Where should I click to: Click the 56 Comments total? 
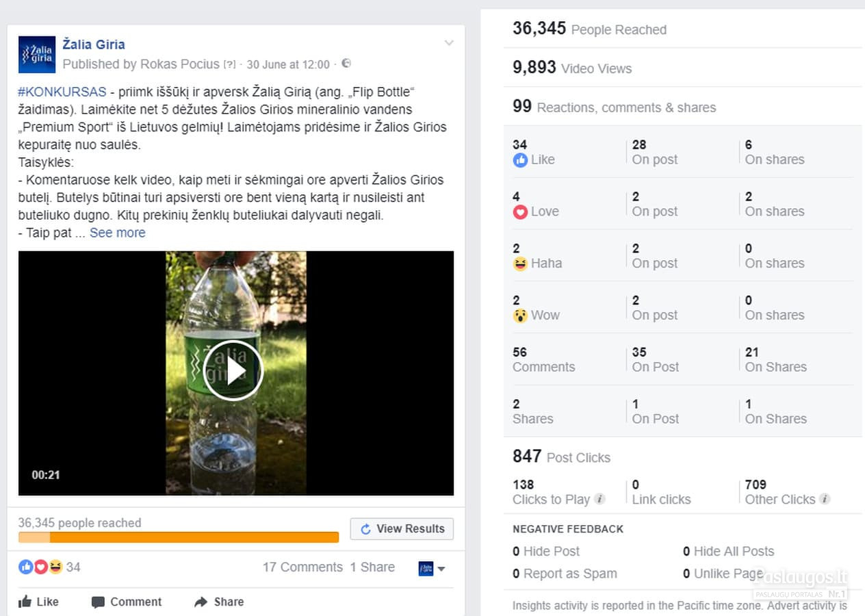click(x=544, y=359)
